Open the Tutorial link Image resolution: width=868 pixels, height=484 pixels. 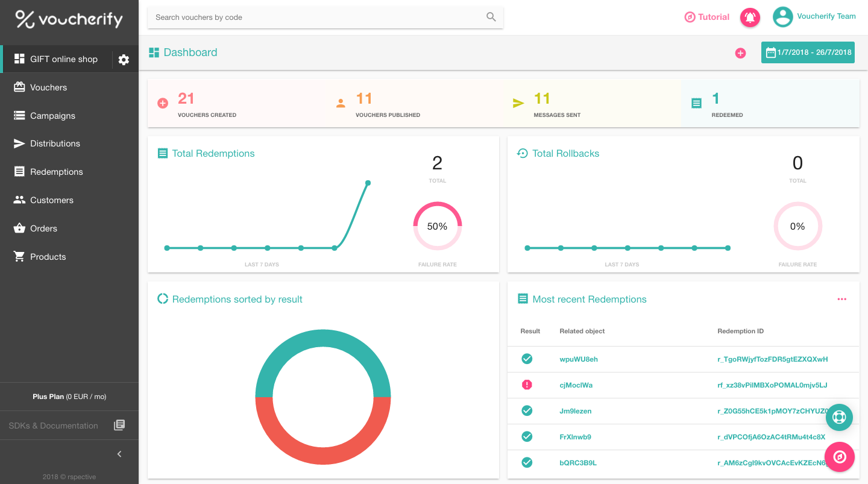707,17
